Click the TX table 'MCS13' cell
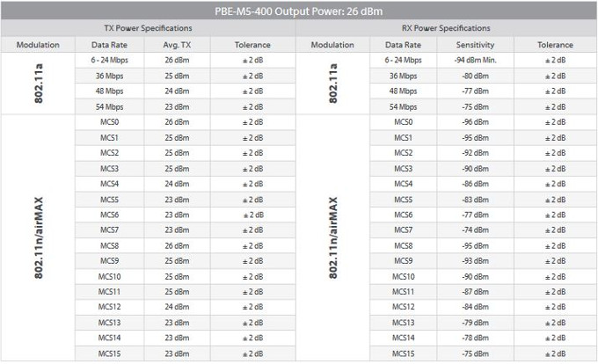The height and width of the screenshot is (364, 598). tap(109, 323)
